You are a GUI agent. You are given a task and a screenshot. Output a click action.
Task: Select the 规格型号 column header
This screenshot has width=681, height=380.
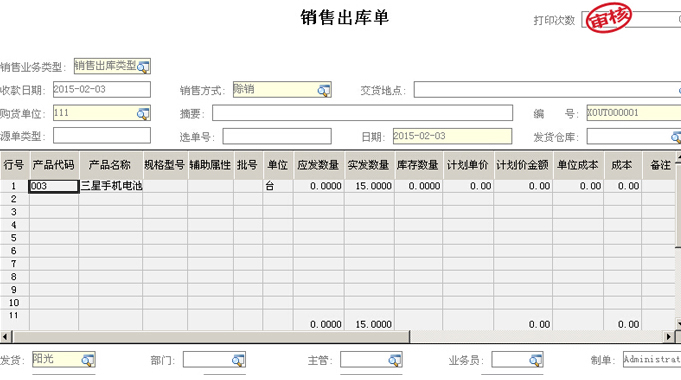tap(165, 165)
